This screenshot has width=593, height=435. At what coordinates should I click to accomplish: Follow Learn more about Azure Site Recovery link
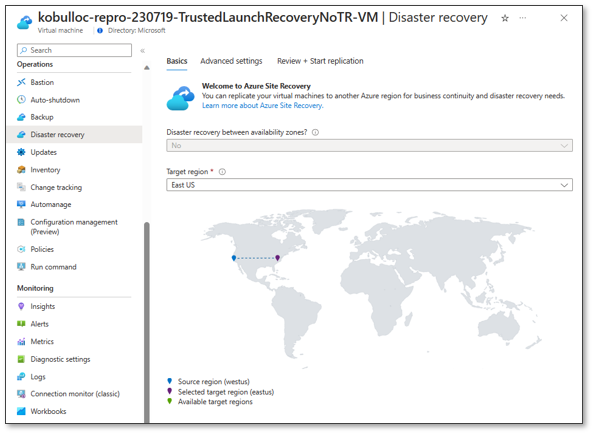click(x=262, y=106)
